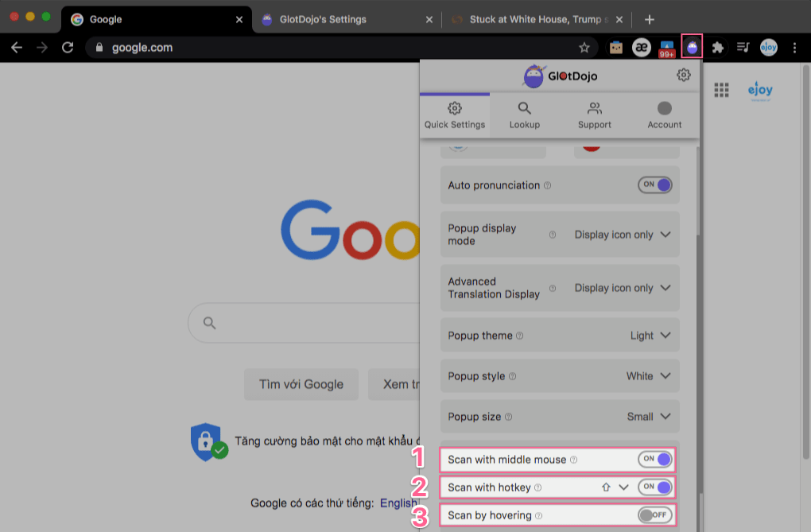Open the media control playlist icon
This screenshot has height=532, width=811.
pyautogui.click(x=743, y=48)
